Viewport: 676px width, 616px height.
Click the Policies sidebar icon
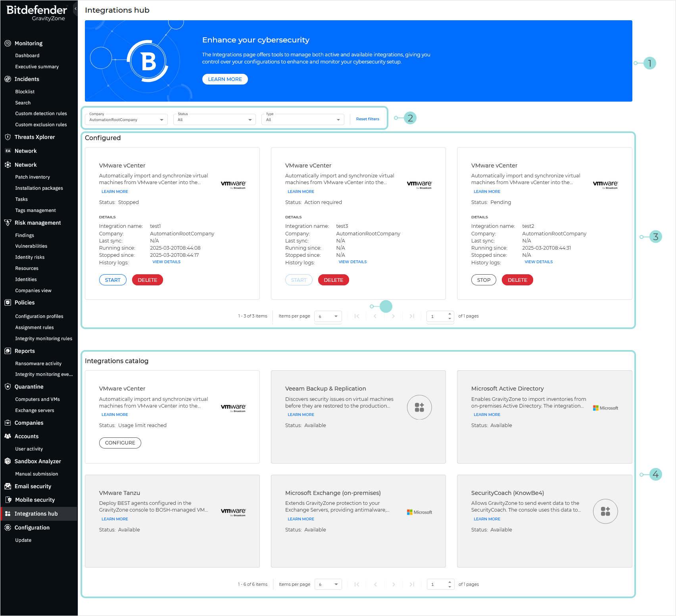[x=8, y=302]
